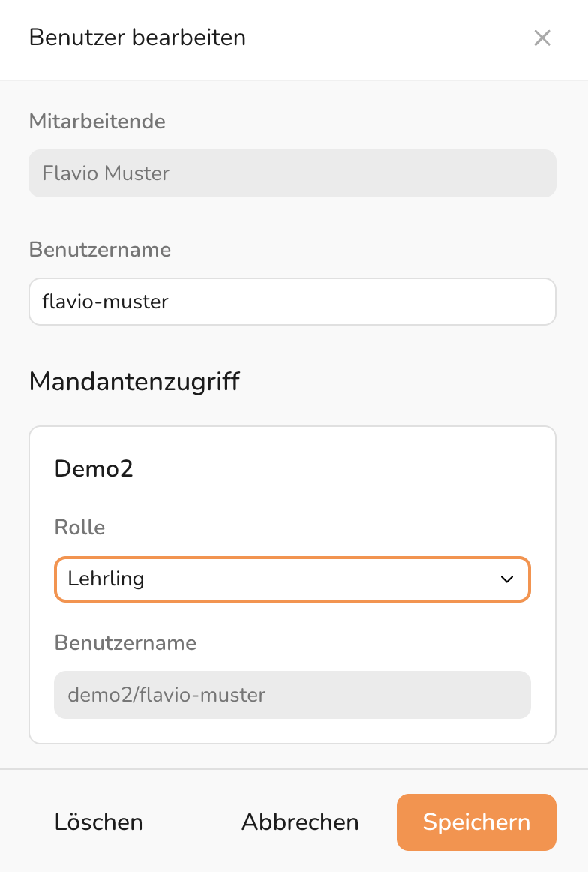This screenshot has width=588, height=872.
Task: Select the Lehrling text in role selector
Action: click(106, 579)
